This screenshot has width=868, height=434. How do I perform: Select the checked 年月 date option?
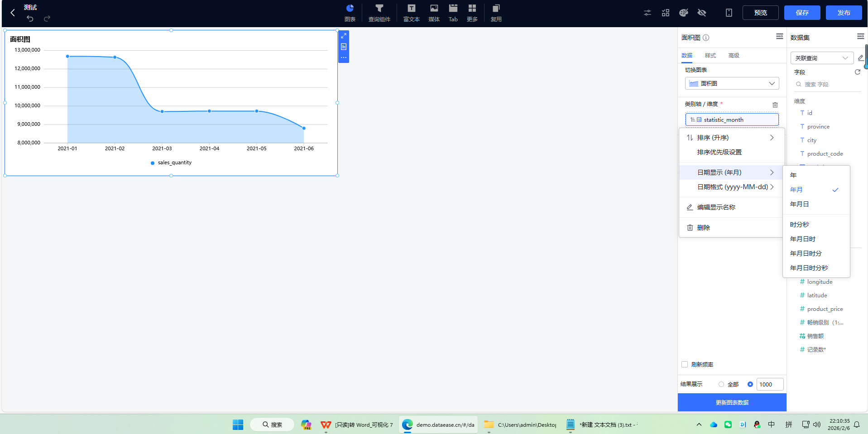pos(816,190)
